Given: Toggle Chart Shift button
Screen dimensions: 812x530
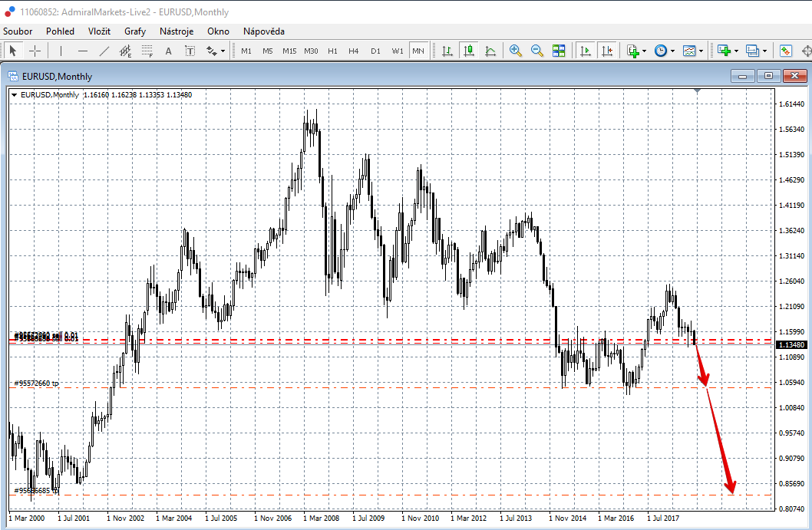Looking at the screenshot, I should point(607,51).
